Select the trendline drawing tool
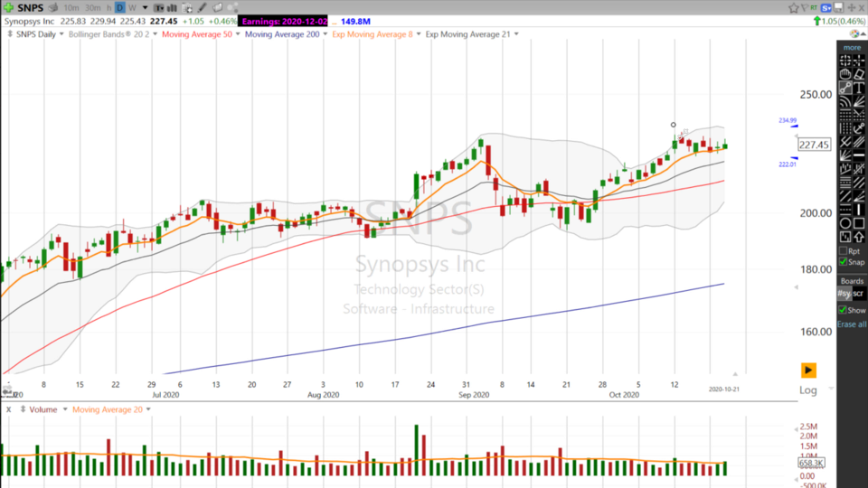The image size is (868, 488). [x=845, y=88]
